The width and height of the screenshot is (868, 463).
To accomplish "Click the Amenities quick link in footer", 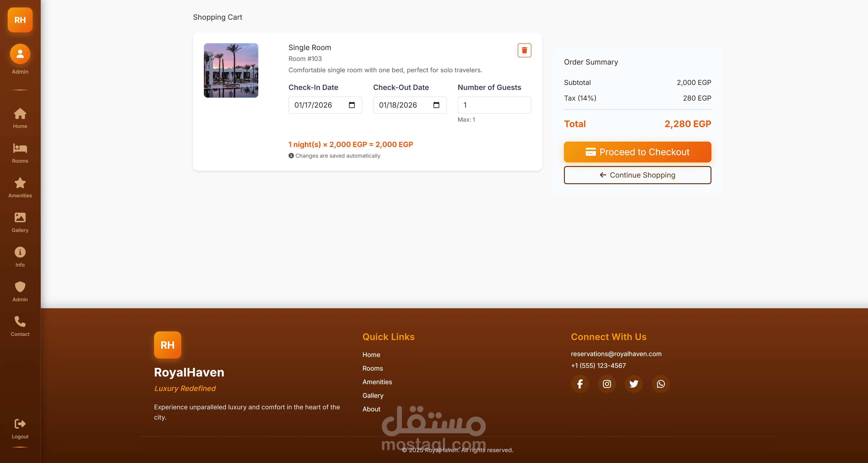I will (377, 382).
